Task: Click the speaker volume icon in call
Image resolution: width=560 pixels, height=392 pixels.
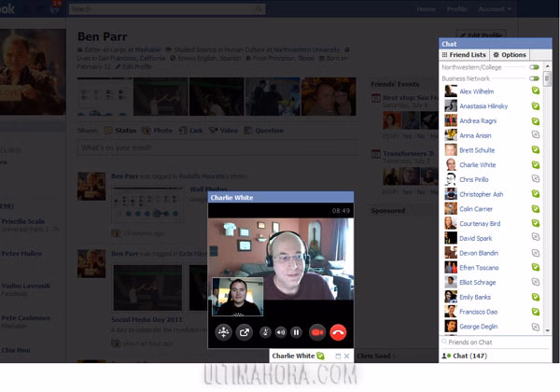Action: point(279,331)
